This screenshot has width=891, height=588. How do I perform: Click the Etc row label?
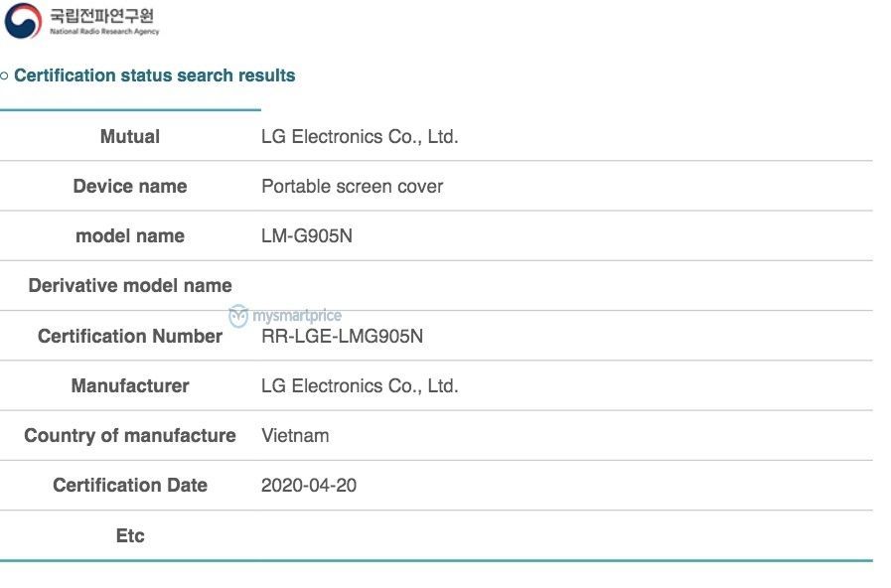tap(129, 536)
